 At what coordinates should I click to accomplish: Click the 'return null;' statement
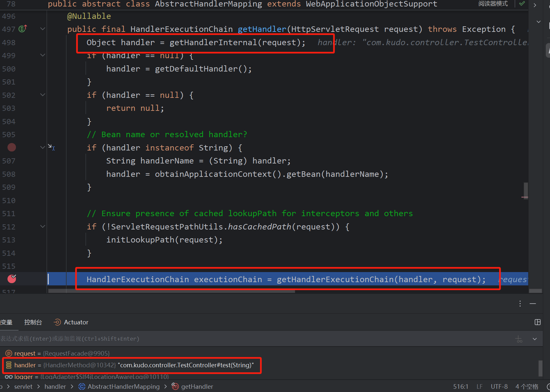tap(135, 108)
